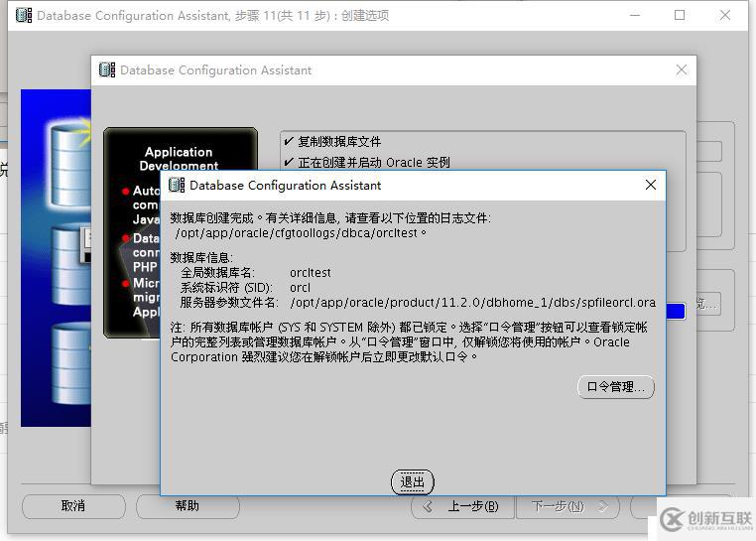
Task: Close the front Database Configuration Assistant dialog
Action: coord(651,185)
